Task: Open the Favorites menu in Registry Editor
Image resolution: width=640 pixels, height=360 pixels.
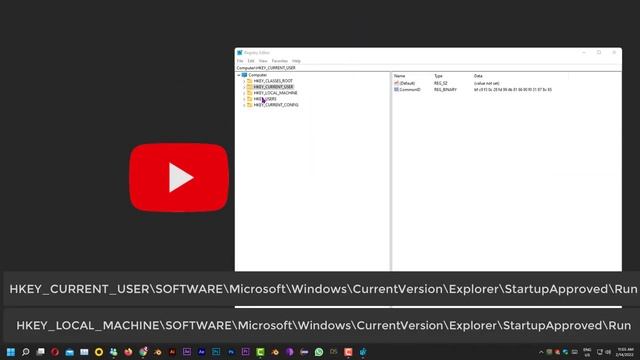Action: [280, 61]
